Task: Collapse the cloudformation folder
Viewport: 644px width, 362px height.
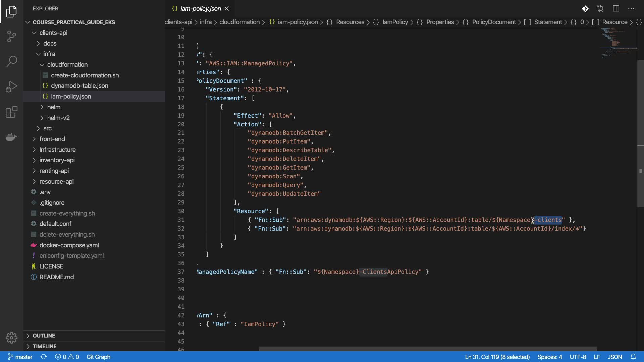Action: point(67,64)
